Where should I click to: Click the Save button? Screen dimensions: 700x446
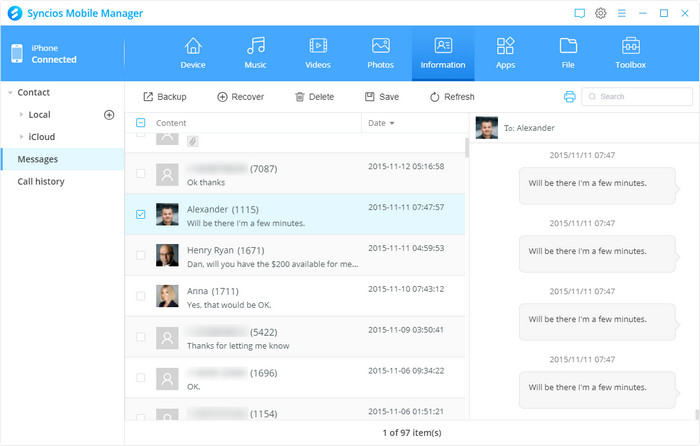[x=382, y=97]
